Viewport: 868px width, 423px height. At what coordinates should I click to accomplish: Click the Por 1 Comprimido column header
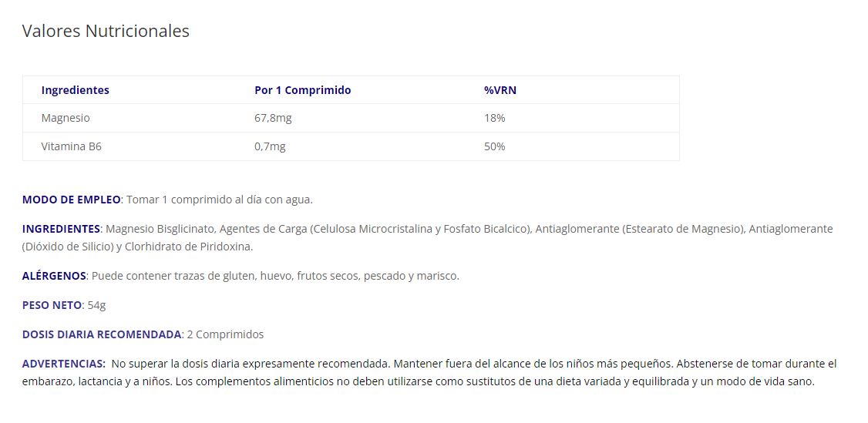click(302, 90)
